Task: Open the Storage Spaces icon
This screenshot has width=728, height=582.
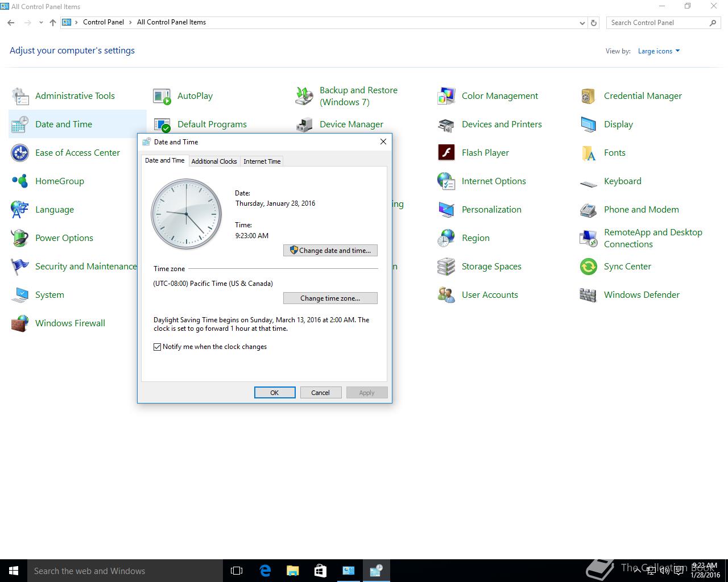Action: tap(446, 267)
